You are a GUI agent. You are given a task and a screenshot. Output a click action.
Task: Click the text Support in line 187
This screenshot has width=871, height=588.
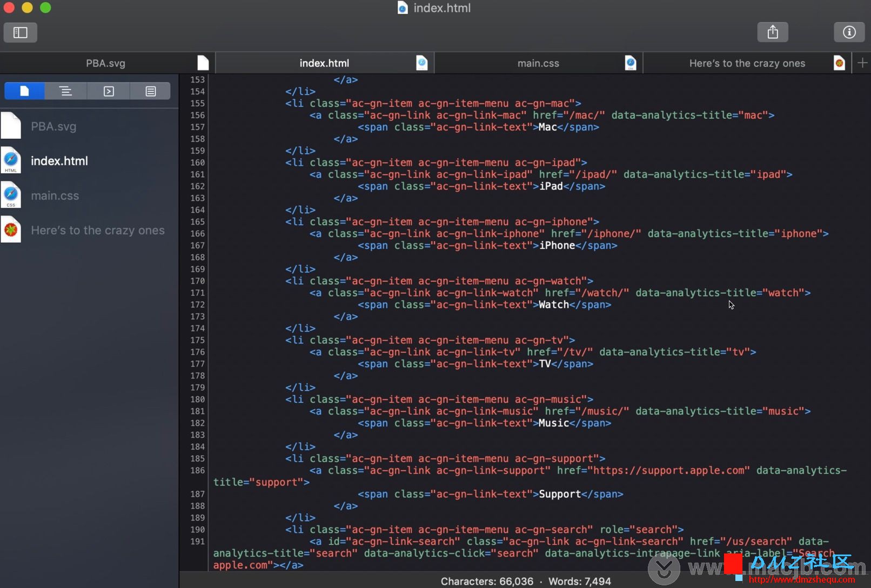pyautogui.click(x=560, y=494)
